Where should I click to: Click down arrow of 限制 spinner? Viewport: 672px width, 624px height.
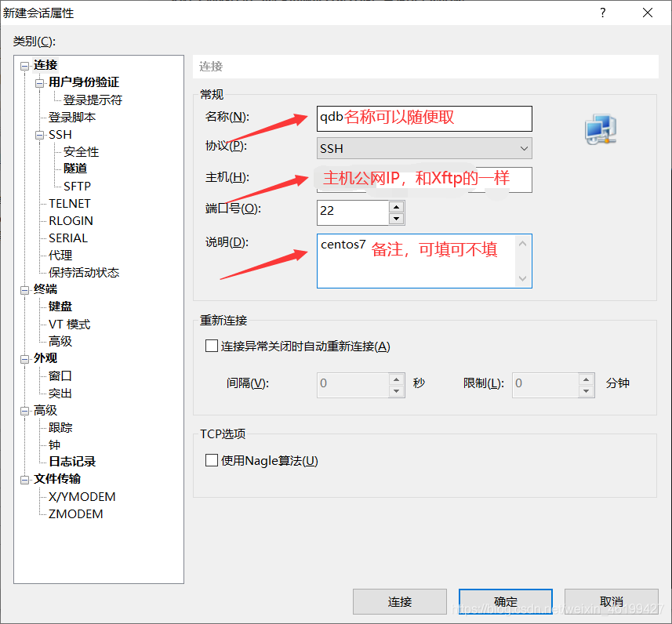click(586, 391)
